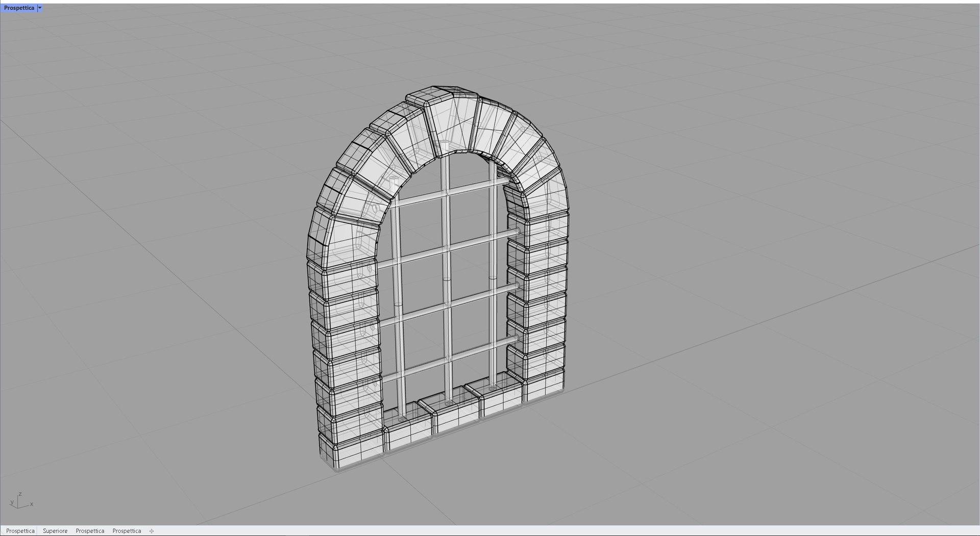The width and height of the screenshot is (980, 536).
Task: Click the Prospettica viewport title label
Action: (19, 8)
